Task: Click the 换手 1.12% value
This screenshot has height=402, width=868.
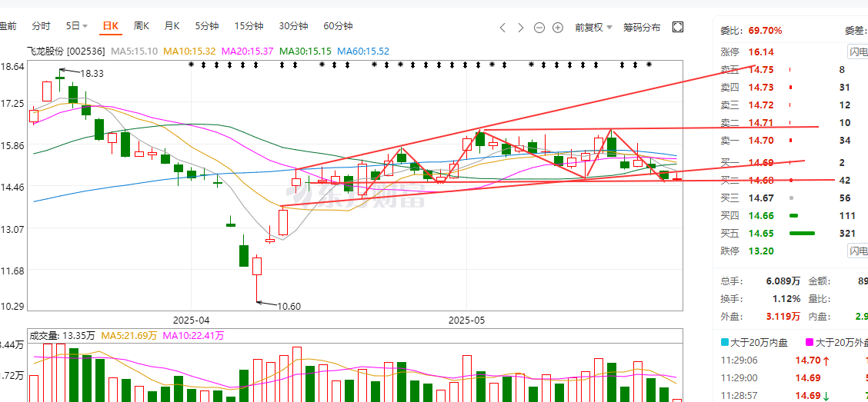Action: pyautogui.click(x=786, y=299)
